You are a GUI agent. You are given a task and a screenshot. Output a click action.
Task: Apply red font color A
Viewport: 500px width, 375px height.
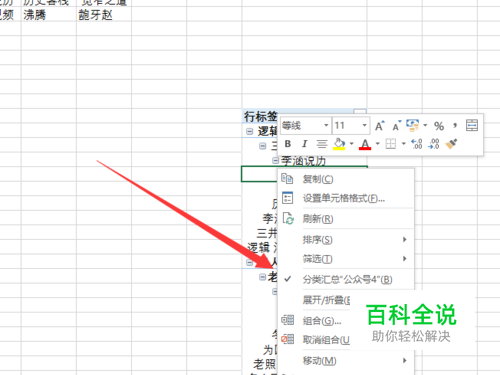(365, 144)
